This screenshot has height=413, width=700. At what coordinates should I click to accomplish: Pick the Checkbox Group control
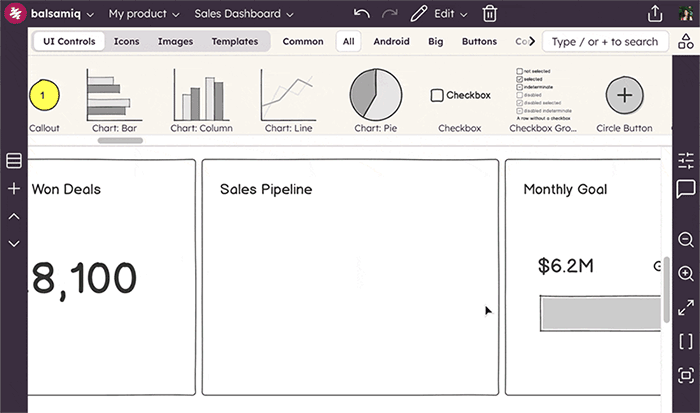(543, 100)
